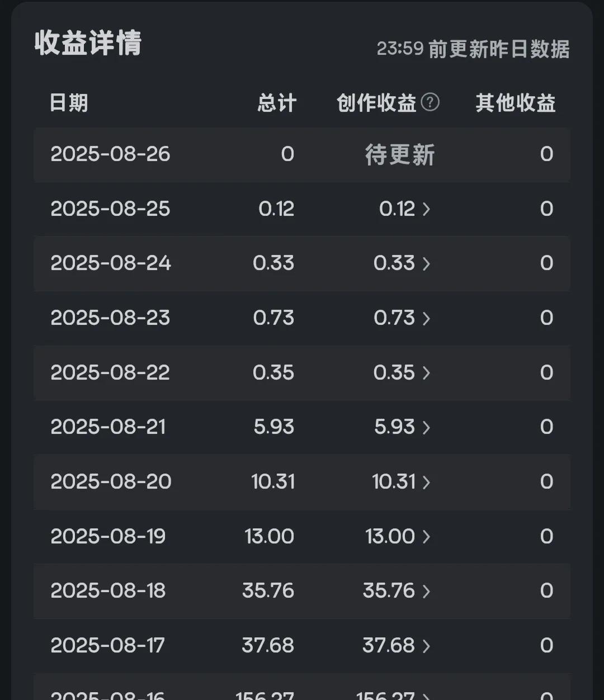
Task: Tap the 创作收益 column header label
Action: coord(376,103)
